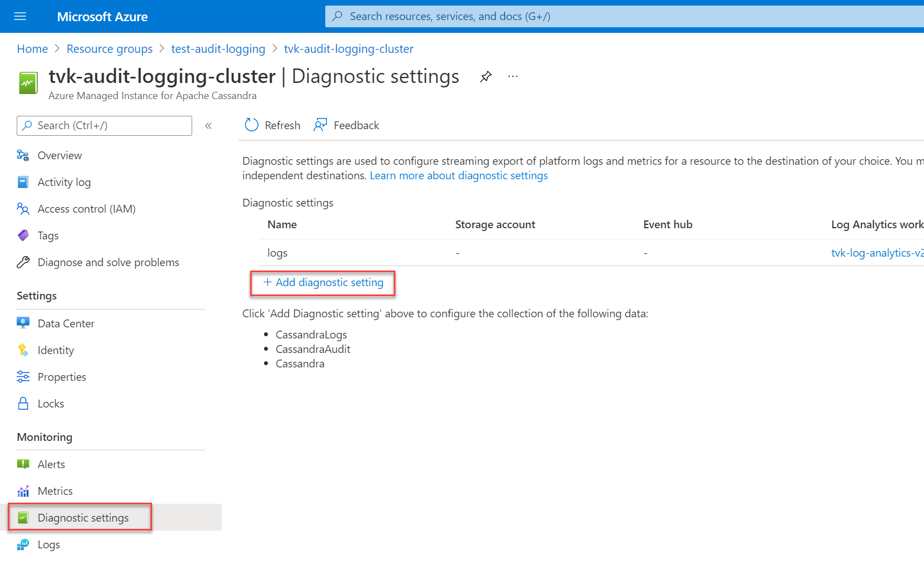Click the Alerts icon in Monitoring
The height and width of the screenshot is (565, 924).
point(23,464)
